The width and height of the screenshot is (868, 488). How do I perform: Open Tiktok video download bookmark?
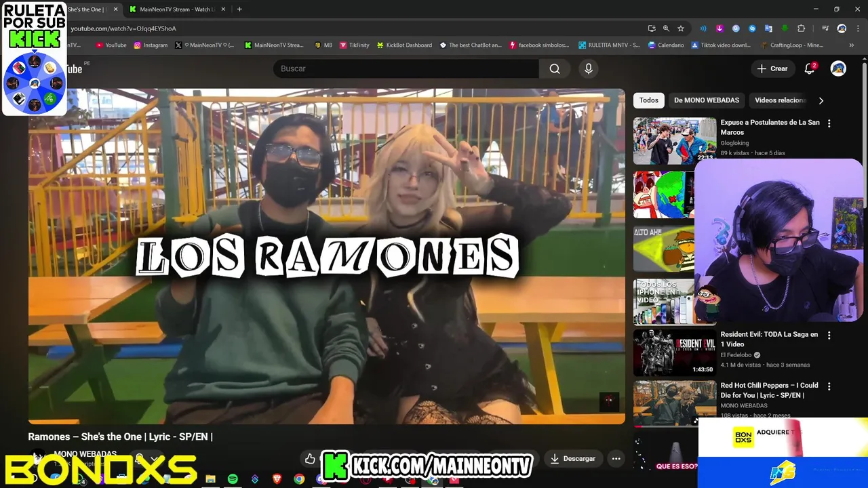[x=721, y=45]
